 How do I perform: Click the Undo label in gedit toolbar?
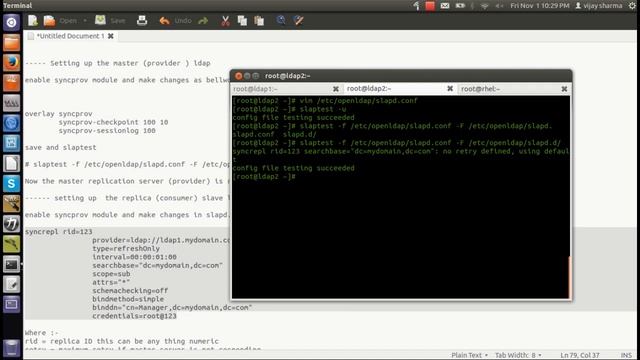coord(182,20)
